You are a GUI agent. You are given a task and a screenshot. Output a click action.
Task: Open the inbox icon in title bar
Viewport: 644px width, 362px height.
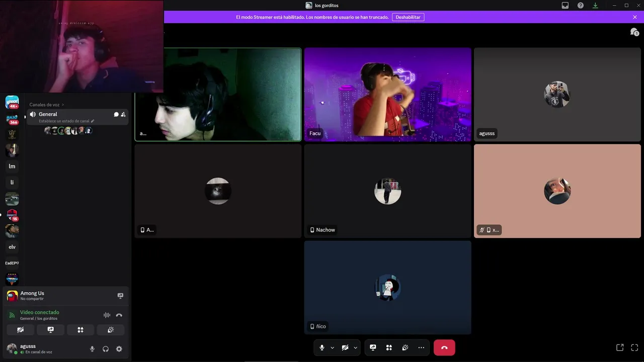point(565,6)
